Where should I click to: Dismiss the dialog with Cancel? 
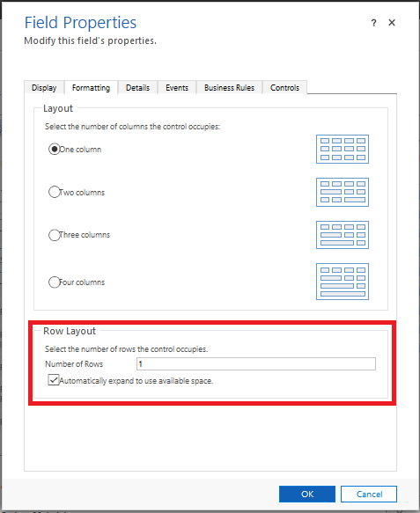(x=369, y=494)
